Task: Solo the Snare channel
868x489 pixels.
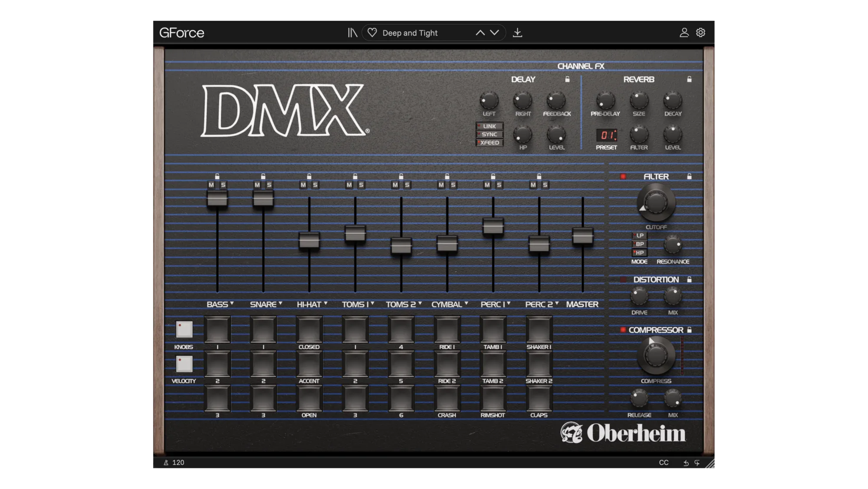Action: coord(269,185)
